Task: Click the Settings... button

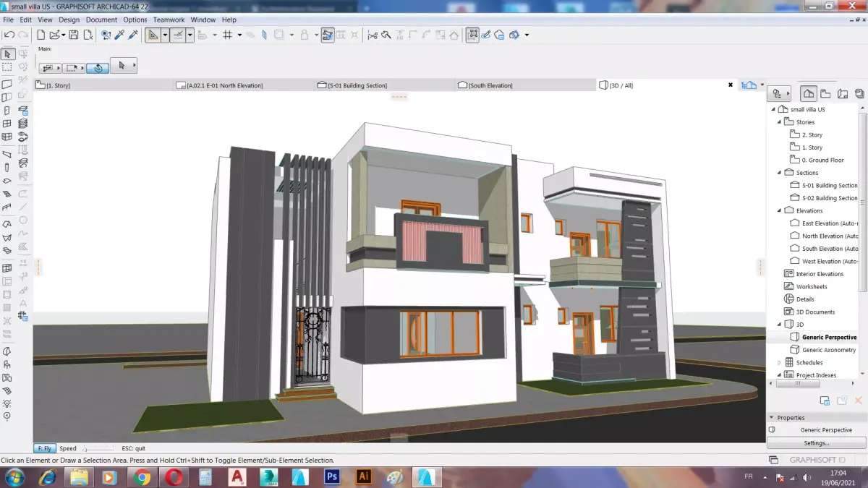Action: pos(816,443)
